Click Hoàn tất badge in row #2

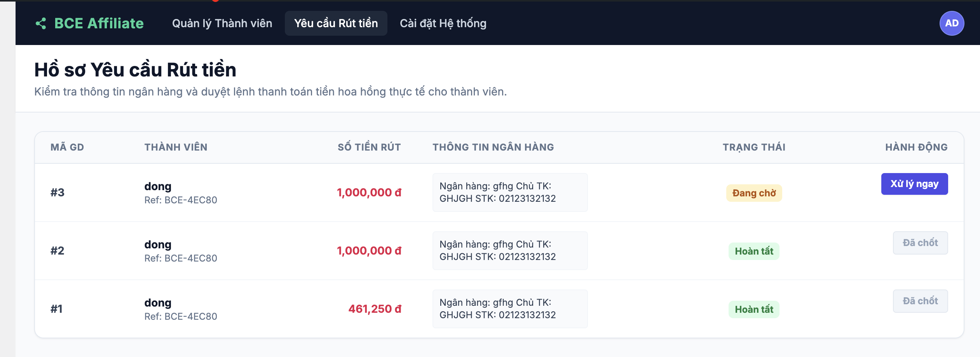click(754, 251)
